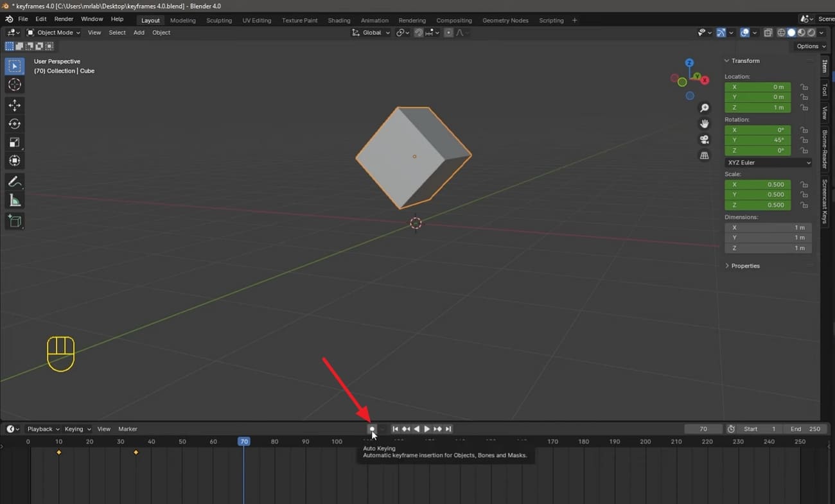Play the animation forward

(427, 429)
